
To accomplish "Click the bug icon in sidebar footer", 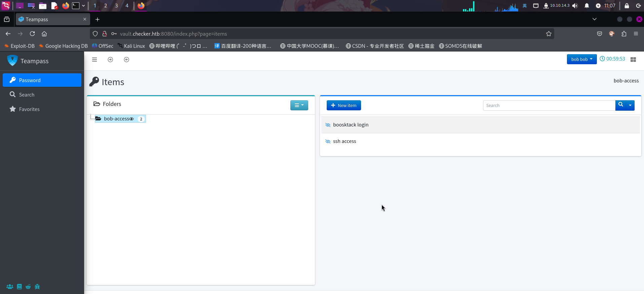I will (37, 287).
